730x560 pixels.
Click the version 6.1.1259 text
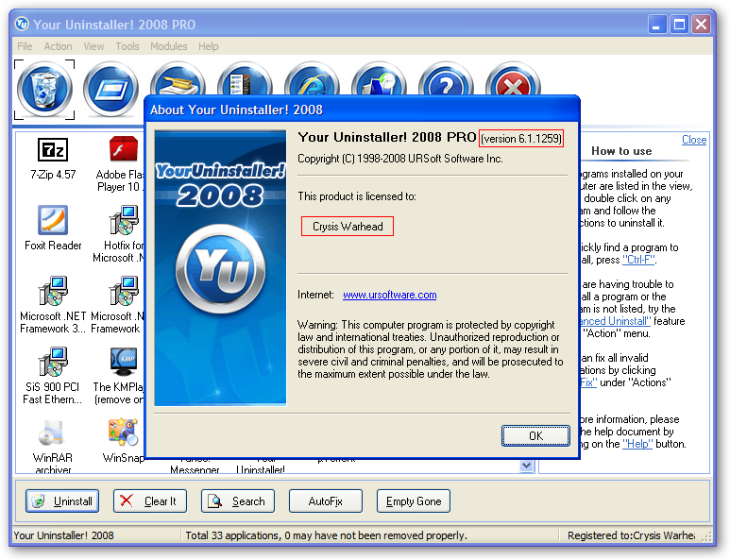click(521, 139)
